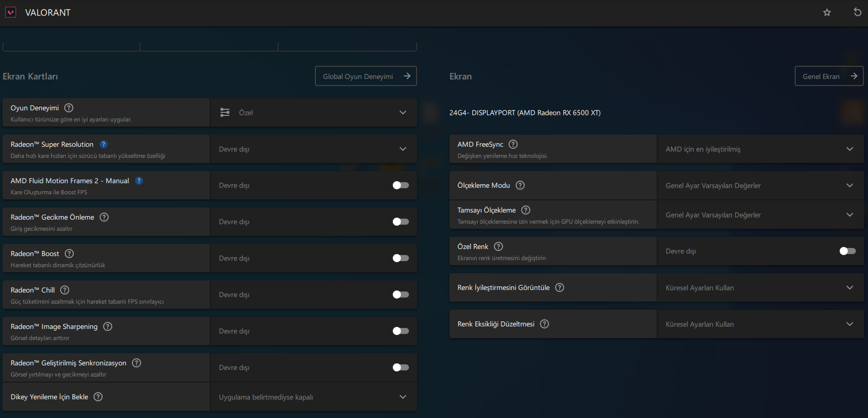Viewport: 868px width, 418px height.
Task: Open the Genel Ekran button
Action: (x=829, y=76)
